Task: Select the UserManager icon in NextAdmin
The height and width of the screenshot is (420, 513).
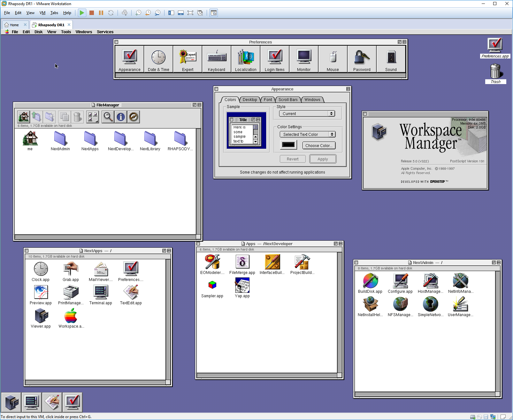Action: pos(461,307)
